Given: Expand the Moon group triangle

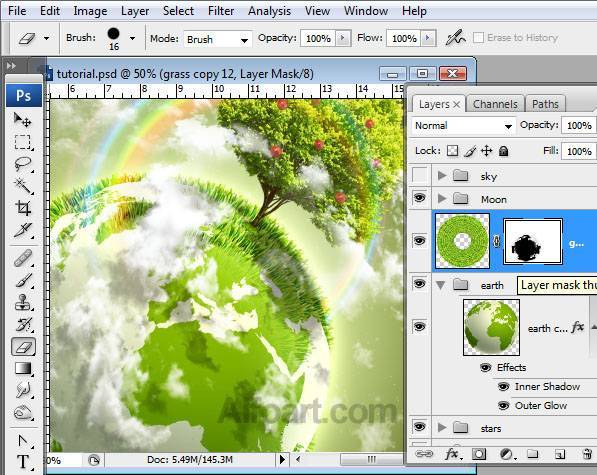Looking at the screenshot, I should (442, 198).
